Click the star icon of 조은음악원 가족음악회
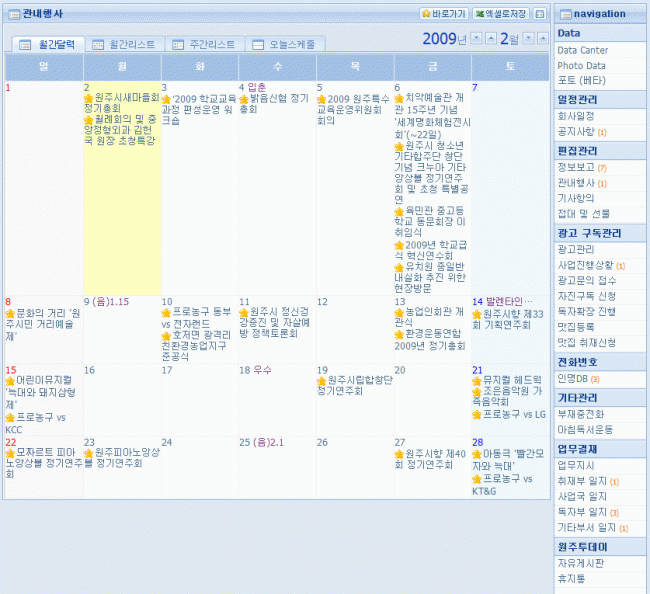The image size is (650, 594). point(477,392)
